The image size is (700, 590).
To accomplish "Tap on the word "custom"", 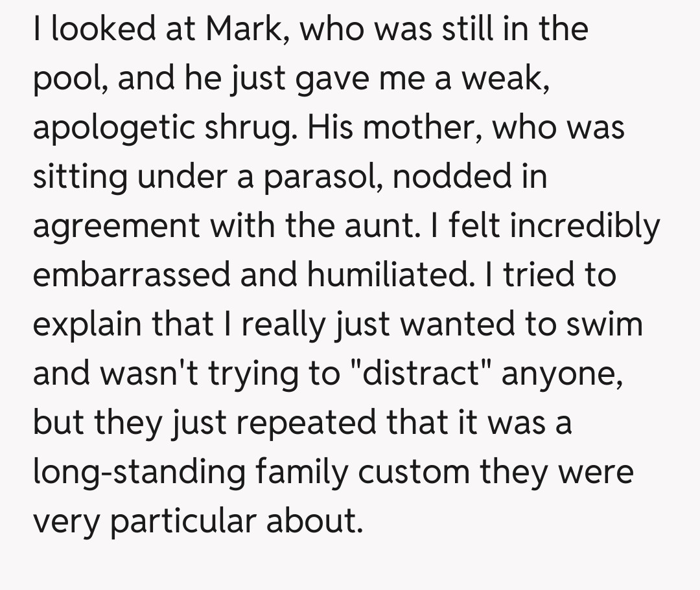I will pyautogui.click(x=413, y=472).
